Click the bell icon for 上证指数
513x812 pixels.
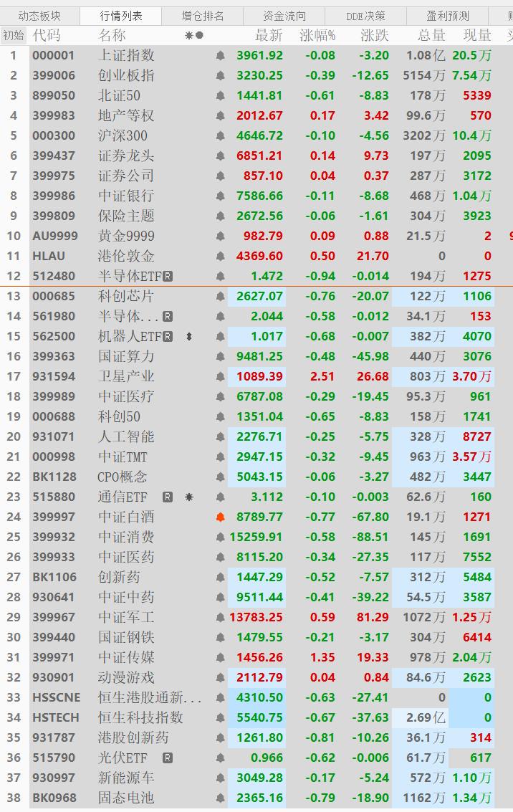(x=221, y=55)
